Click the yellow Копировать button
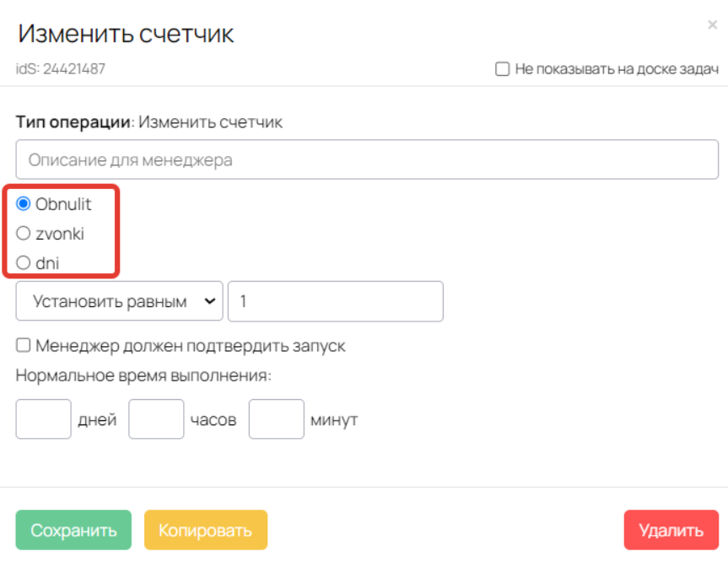The height and width of the screenshot is (562, 728). pyautogui.click(x=205, y=530)
